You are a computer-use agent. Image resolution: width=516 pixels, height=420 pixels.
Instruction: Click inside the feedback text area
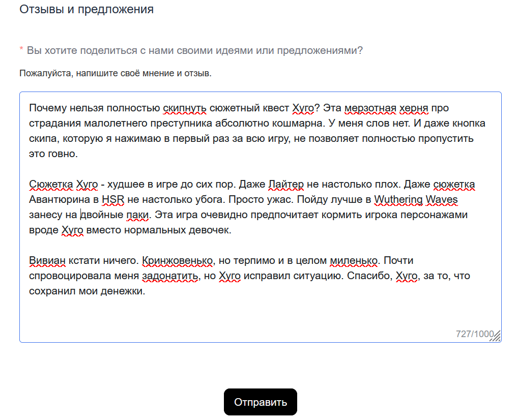click(261, 217)
